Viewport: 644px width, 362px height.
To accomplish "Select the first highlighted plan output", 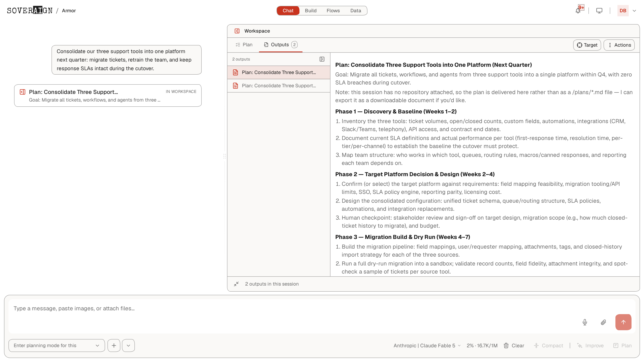I will click(279, 72).
